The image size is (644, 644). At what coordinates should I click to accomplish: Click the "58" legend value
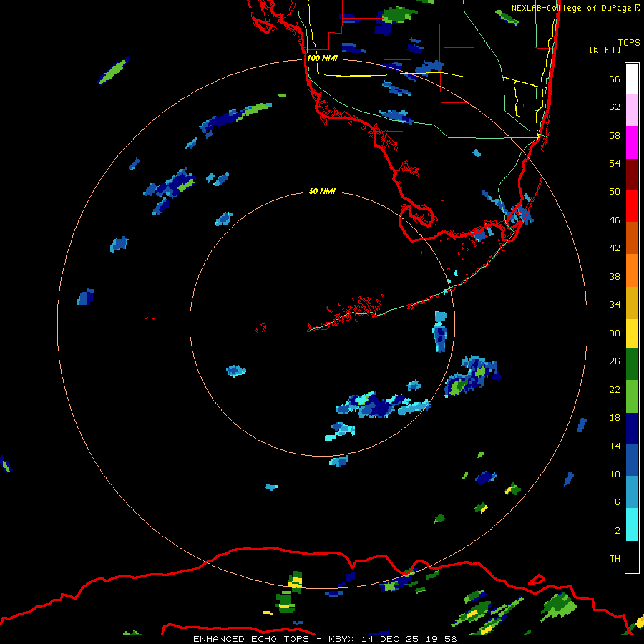tap(615, 135)
